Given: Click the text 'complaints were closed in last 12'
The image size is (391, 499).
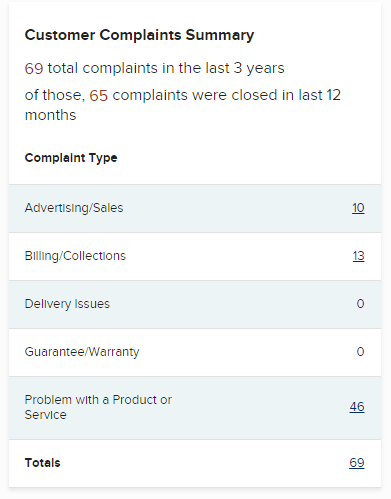Looking at the screenshot, I should [226, 95].
